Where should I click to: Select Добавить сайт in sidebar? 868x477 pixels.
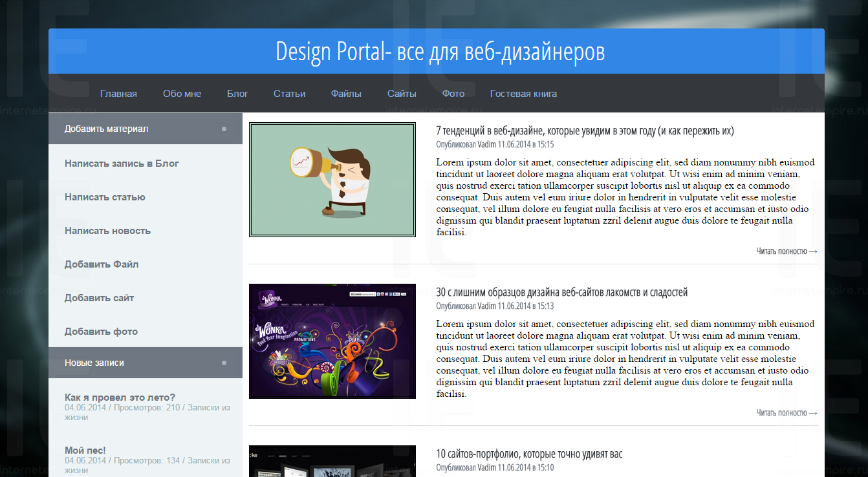100,298
